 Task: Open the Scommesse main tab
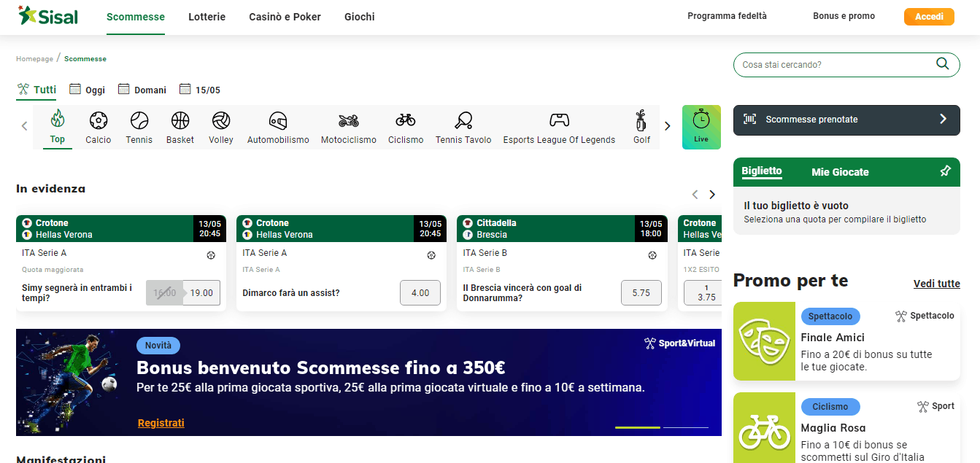(x=136, y=17)
